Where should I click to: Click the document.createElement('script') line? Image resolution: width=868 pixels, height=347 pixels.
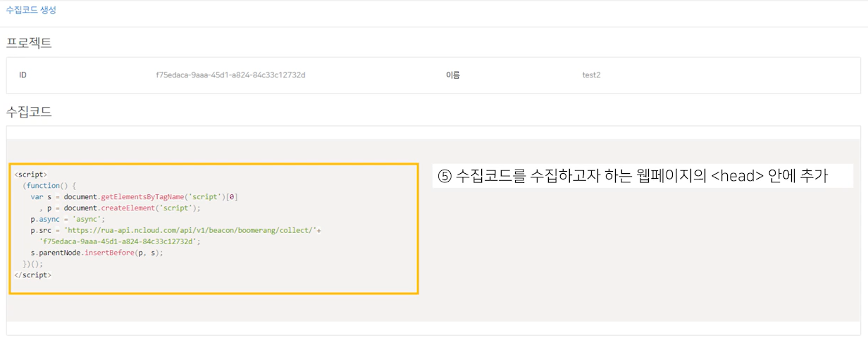[120, 208]
